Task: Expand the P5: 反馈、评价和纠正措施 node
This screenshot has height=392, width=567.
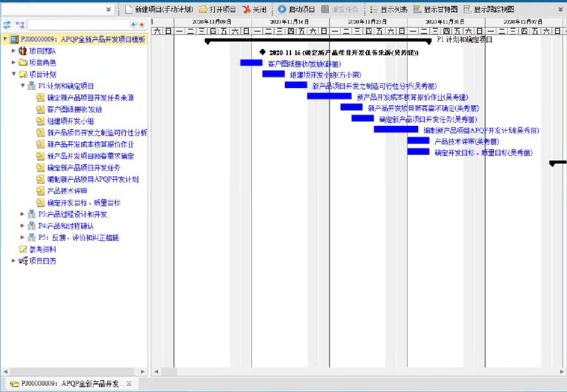Action: click(23, 237)
